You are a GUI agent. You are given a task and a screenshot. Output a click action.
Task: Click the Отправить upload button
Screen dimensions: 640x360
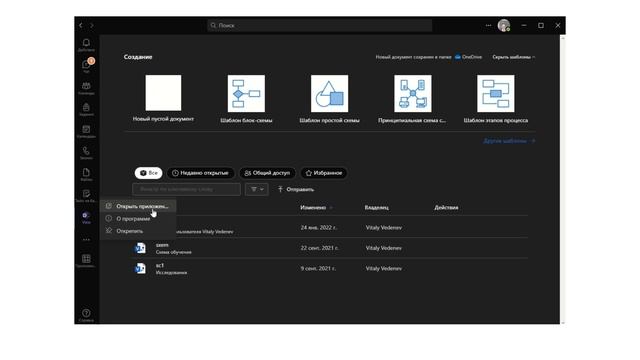pos(296,189)
